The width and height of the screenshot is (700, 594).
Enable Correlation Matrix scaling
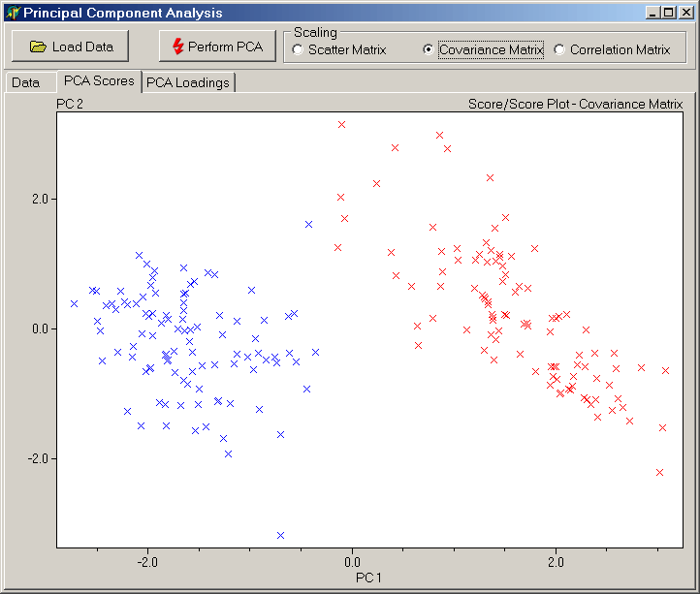(559, 49)
